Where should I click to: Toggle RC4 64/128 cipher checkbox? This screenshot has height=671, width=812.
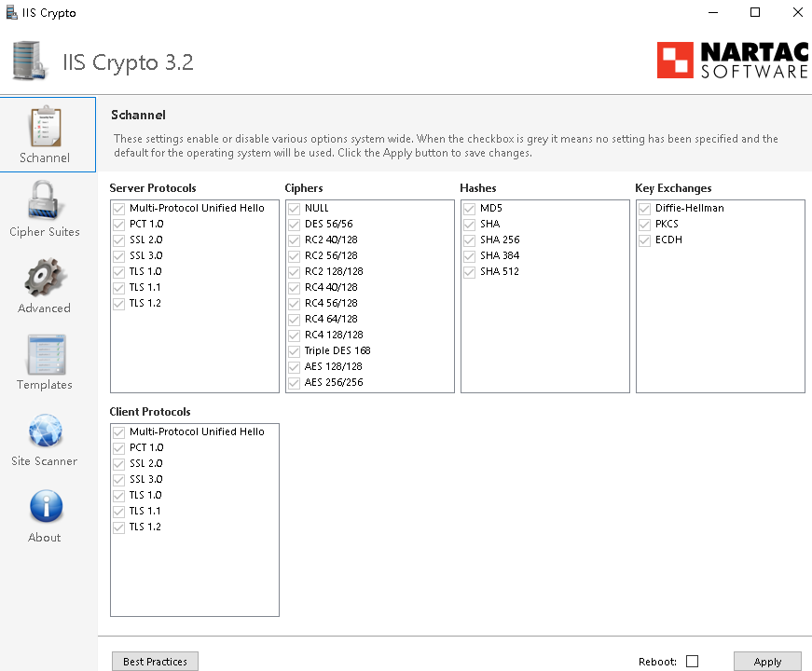click(295, 320)
